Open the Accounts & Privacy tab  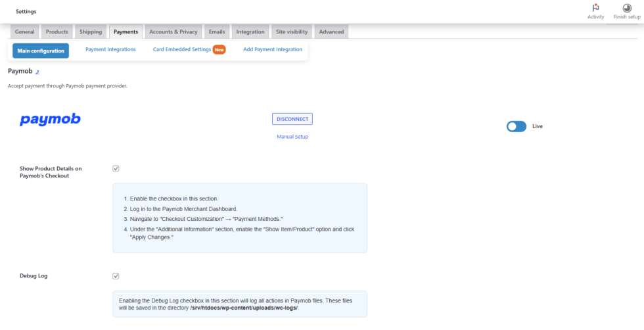(x=173, y=32)
